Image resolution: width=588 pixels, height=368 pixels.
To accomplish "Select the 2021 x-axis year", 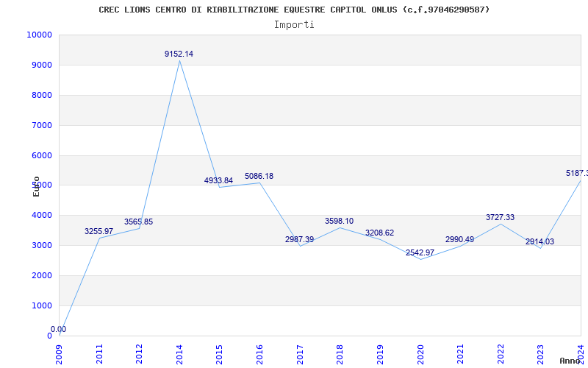I will (460, 355).
